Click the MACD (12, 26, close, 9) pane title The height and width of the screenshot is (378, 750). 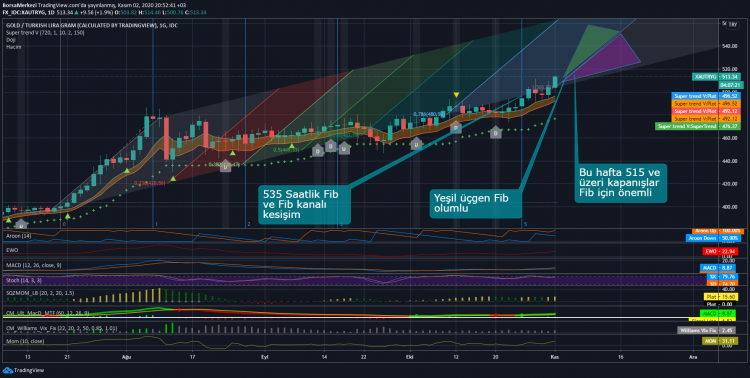click(x=33, y=265)
